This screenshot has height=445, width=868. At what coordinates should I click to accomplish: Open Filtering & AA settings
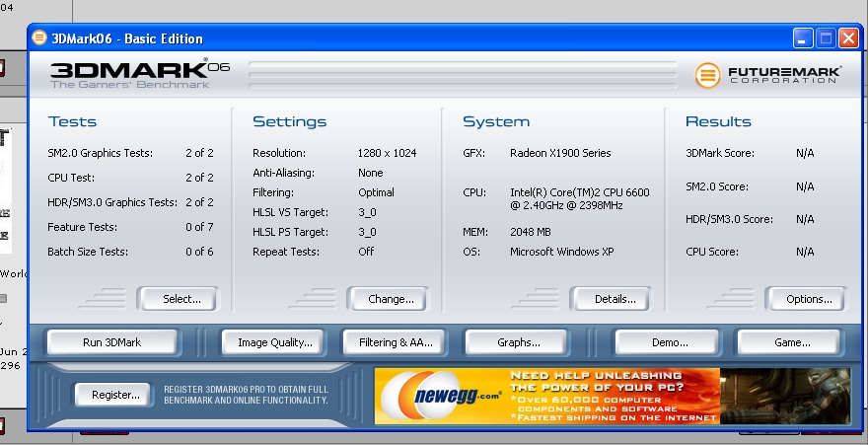click(x=395, y=342)
